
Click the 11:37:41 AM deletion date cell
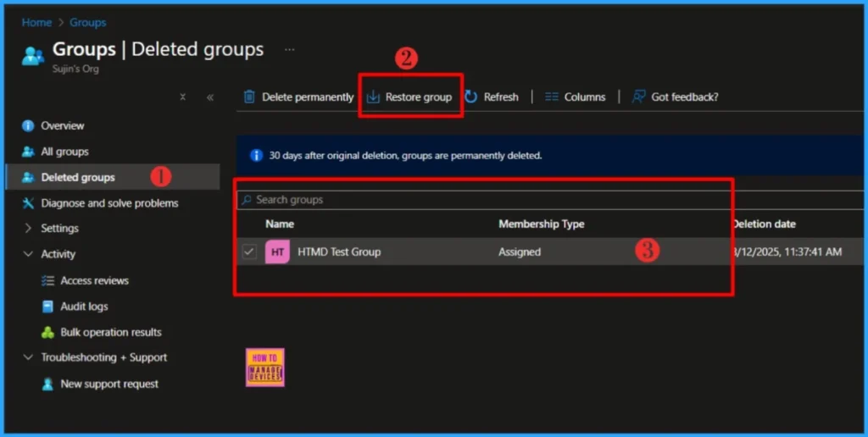(787, 252)
